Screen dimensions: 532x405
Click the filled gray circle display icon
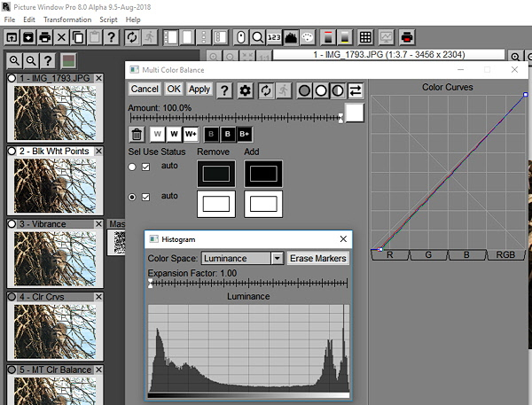click(304, 90)
